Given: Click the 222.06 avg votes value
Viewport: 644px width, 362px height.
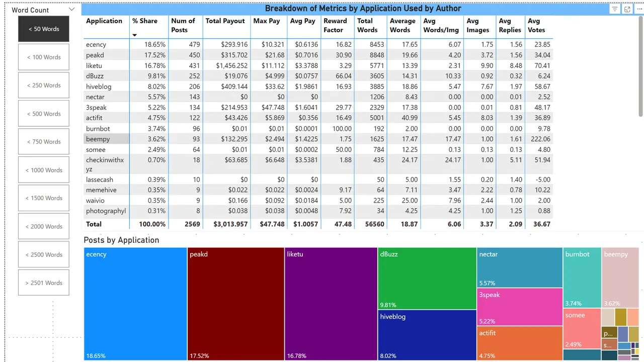Looking at the screenshot, I should pos(540,139).
